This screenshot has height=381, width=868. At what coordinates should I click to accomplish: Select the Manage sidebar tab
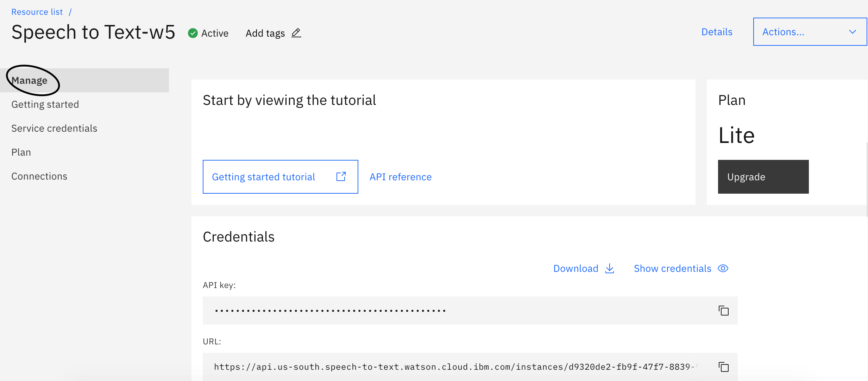[30, 81]
